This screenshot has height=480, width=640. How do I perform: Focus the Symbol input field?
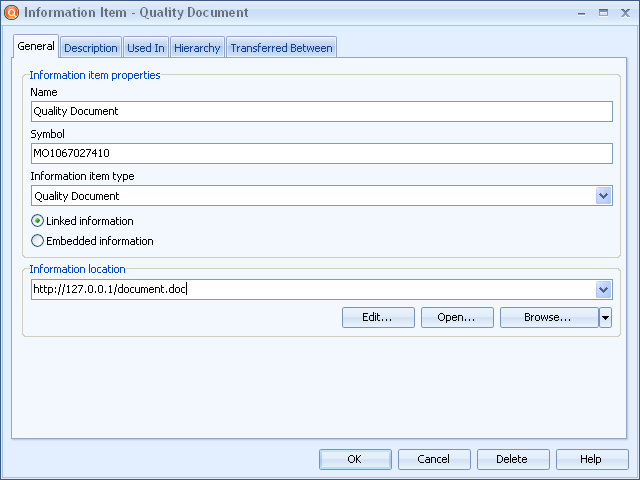[x=321, y=154]
